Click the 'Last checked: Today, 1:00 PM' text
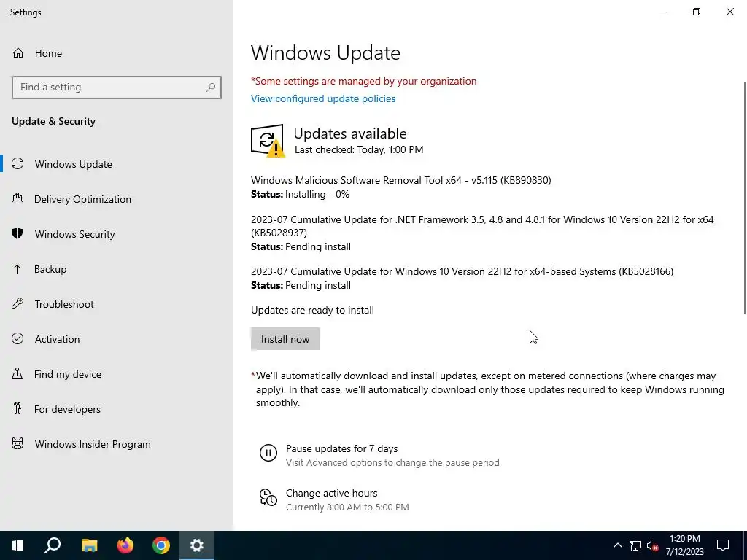The image size is (747, 560). 359,149
